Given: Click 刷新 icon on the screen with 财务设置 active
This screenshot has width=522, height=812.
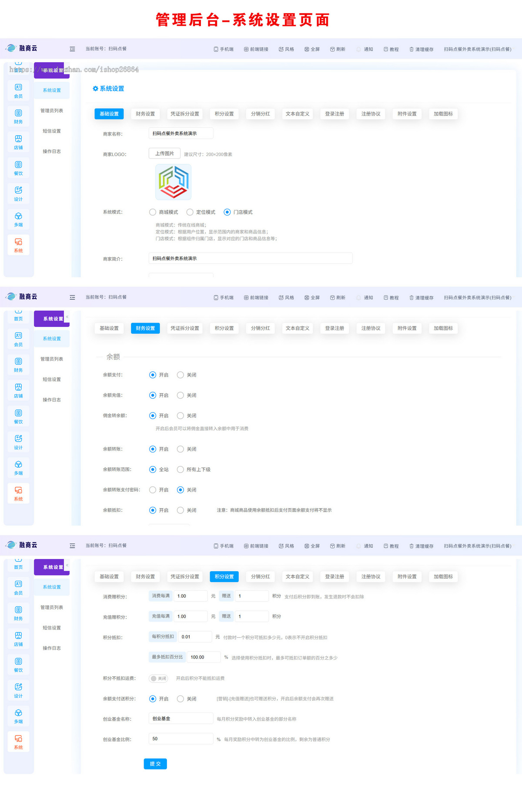Looking at the screenshot, I should [x=332, y=298].
